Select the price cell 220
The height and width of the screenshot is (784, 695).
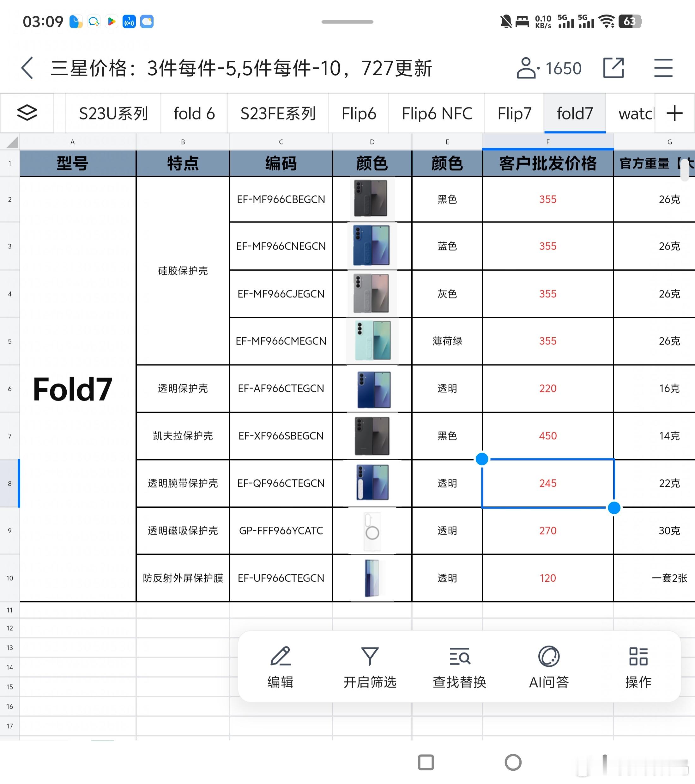548,389
